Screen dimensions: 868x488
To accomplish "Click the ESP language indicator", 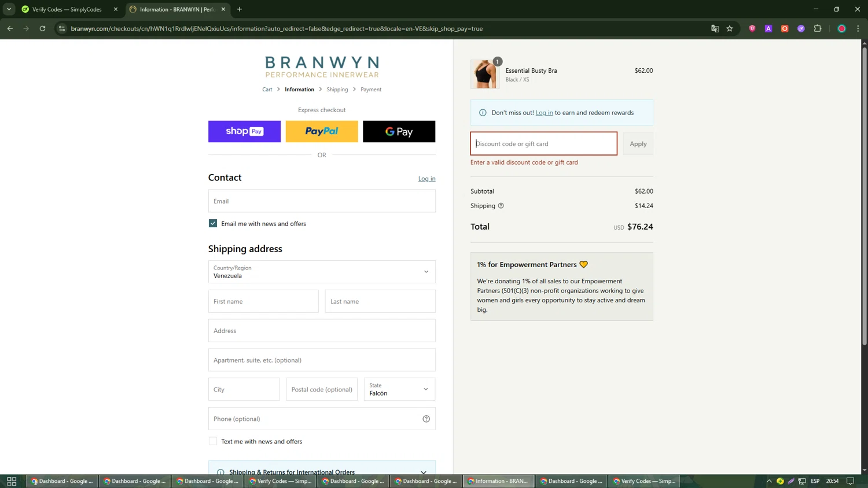I will [815, 481].
